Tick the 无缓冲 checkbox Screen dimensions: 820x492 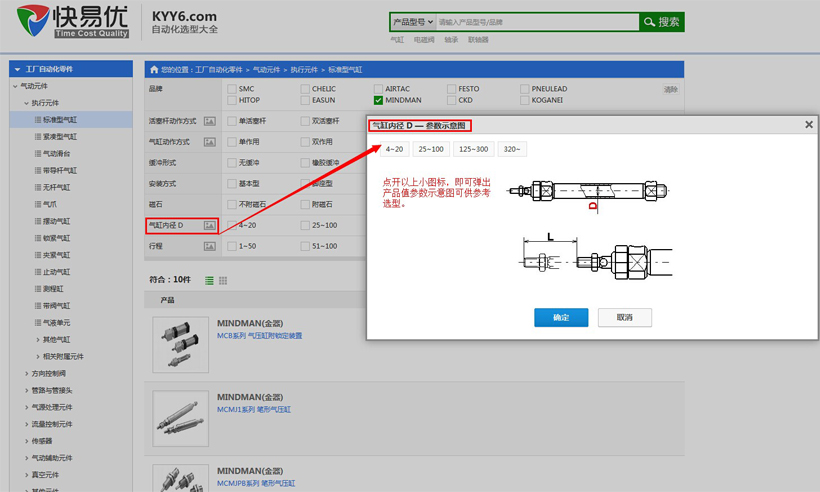(232, 163)
